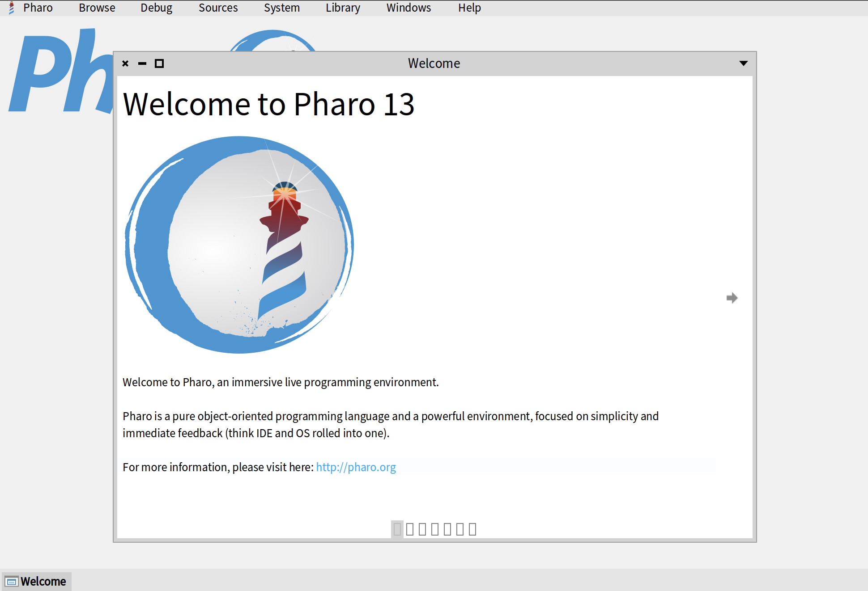868x591 pixels.
Task: Open the Welcome window dropdown menu arrow
Action: pos(744,63)
